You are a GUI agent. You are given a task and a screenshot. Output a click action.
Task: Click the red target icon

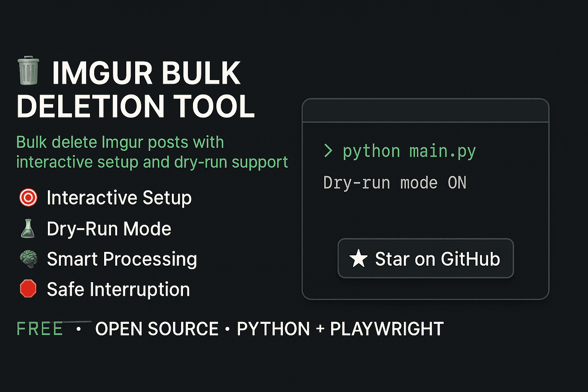pos(28,198)
